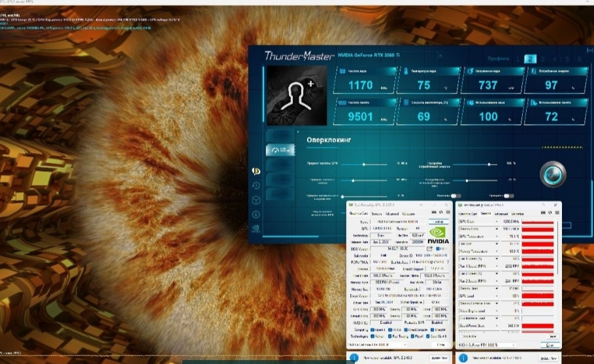594x364 pixels.
Task: Open the Memory Temperature sensor dropdown
Action: (497, 251)
